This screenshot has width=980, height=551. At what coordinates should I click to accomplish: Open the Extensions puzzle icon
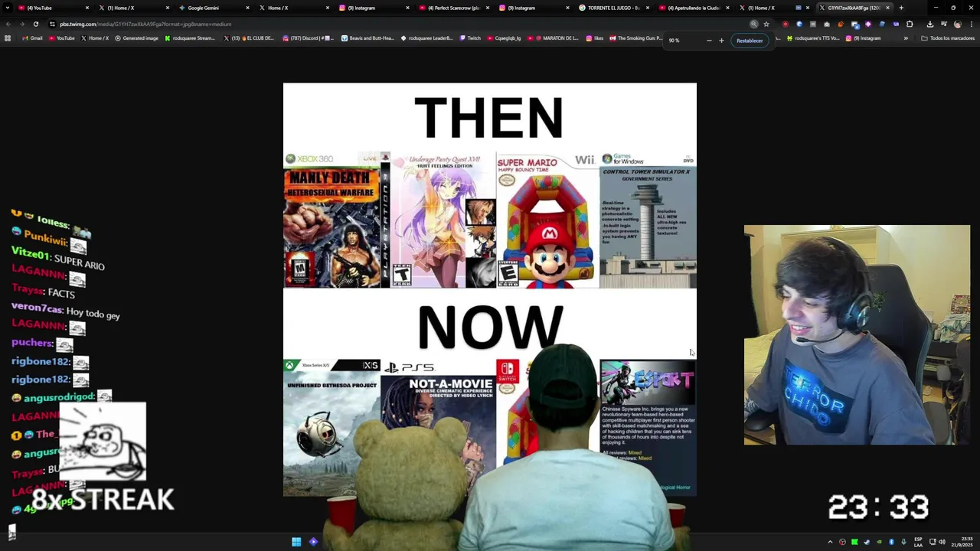pyautogui.click(x=910, y=24)
